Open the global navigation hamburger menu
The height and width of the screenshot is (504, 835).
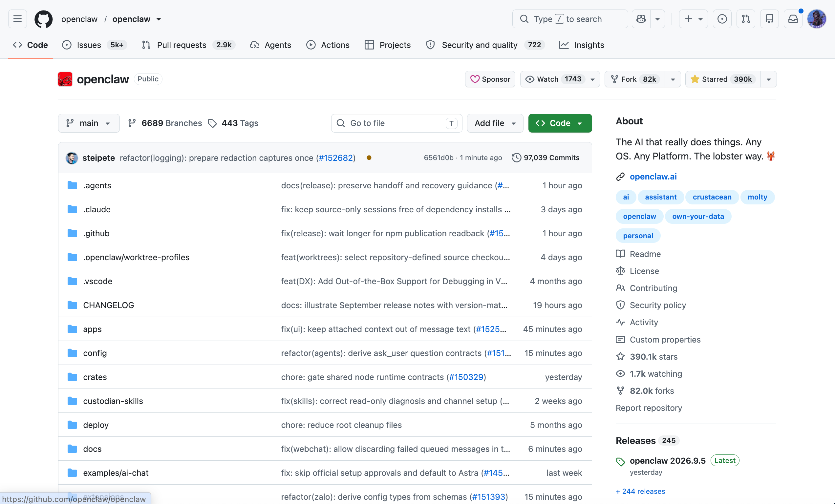(x=17, y=19)
